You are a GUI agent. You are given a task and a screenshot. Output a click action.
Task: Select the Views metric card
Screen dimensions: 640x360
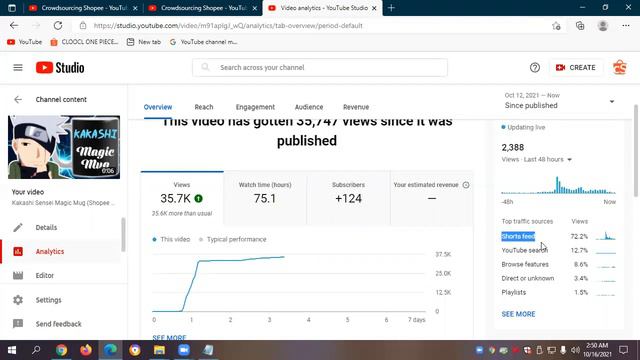click(182, 198)
